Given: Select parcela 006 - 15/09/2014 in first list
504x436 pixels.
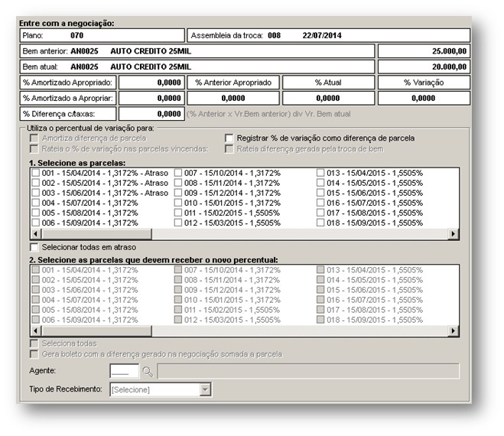Looking at the screenshot, I should pyautogui.click(x=36, y=223).
